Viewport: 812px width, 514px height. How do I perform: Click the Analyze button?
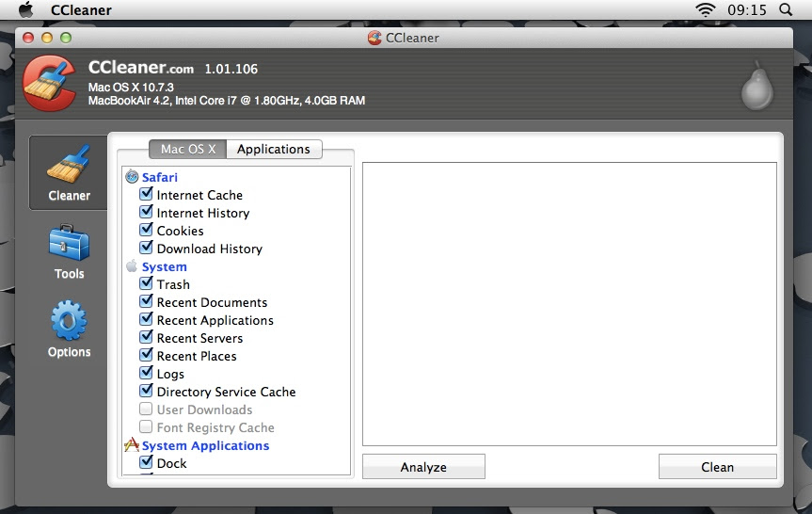pyautogui.click(x=423, y=467)
